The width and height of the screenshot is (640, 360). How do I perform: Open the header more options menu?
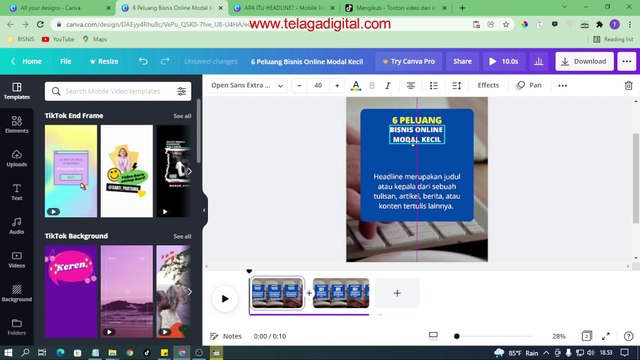pos(627,61)
